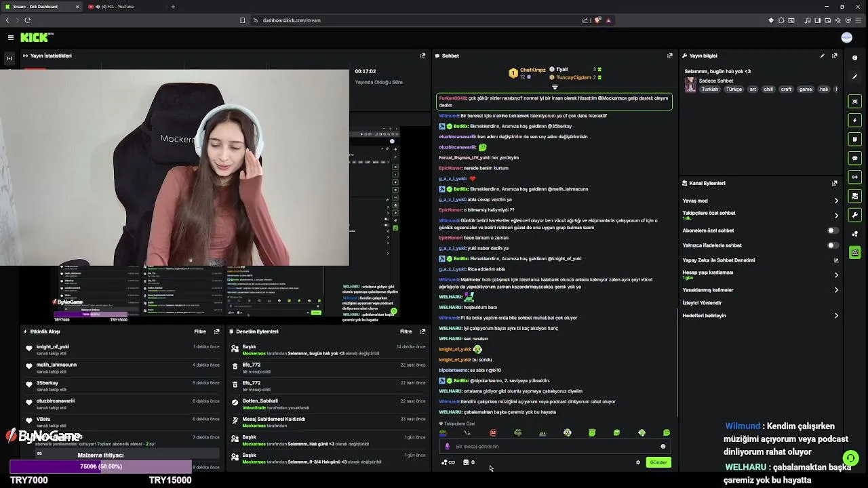The image size is (868, 488).
Task: Go back in the browser
Action: pyautogui.click(x=8, y=20)
